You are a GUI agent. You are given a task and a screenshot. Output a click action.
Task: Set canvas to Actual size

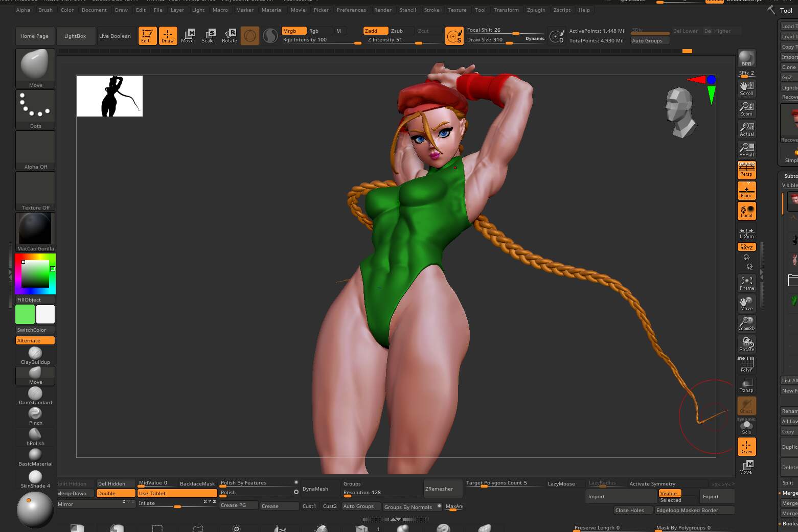746,129
